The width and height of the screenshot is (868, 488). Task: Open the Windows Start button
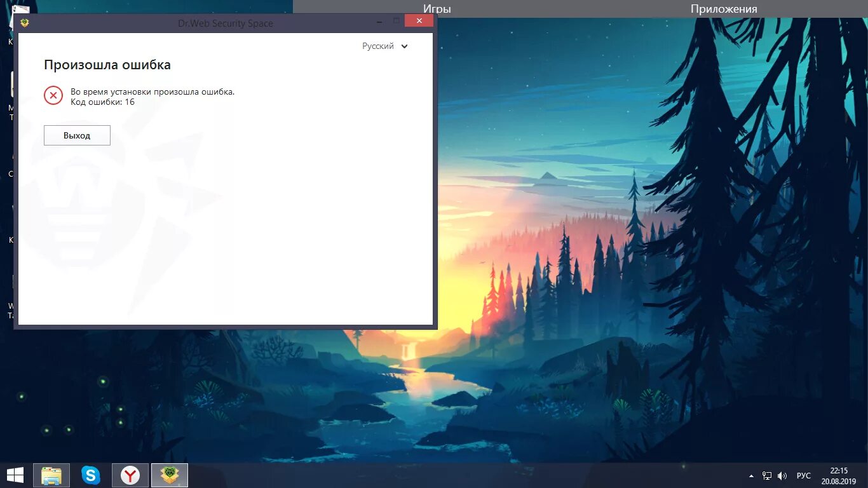(15, 475)
